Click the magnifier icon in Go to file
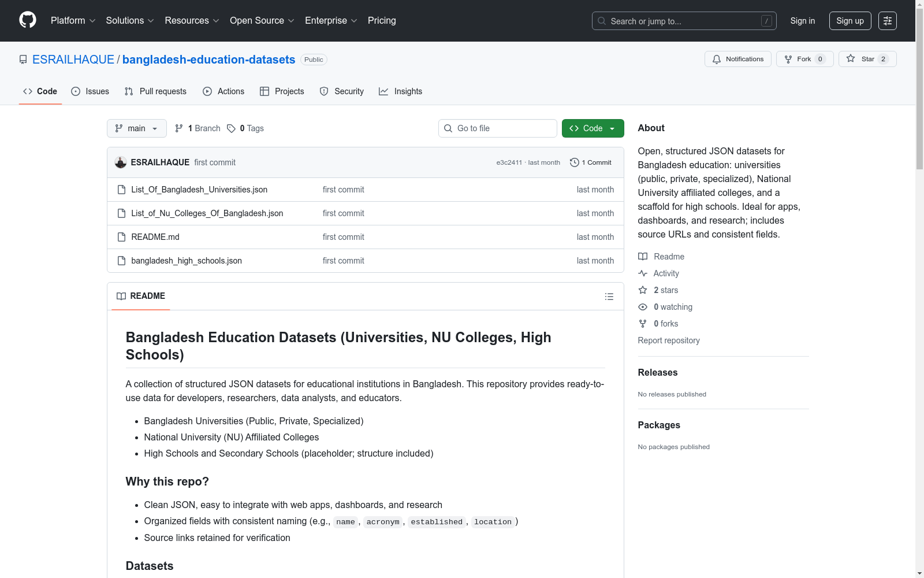This screenshot has height=578, width=924. point(448,128)
